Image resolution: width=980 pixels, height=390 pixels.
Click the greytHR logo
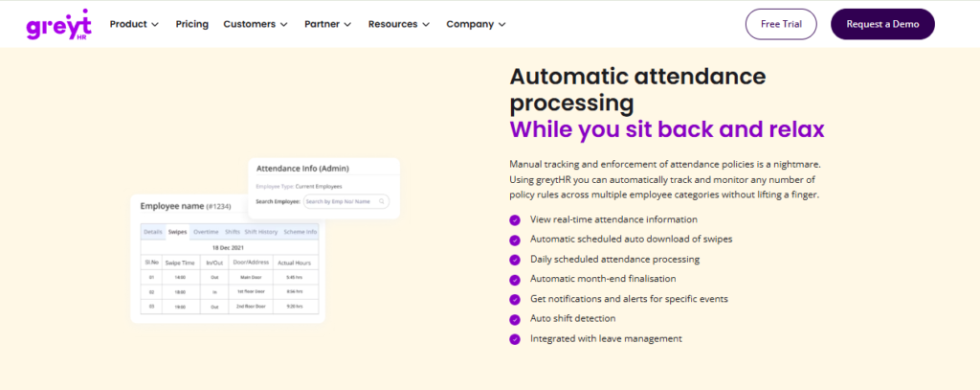58,24
